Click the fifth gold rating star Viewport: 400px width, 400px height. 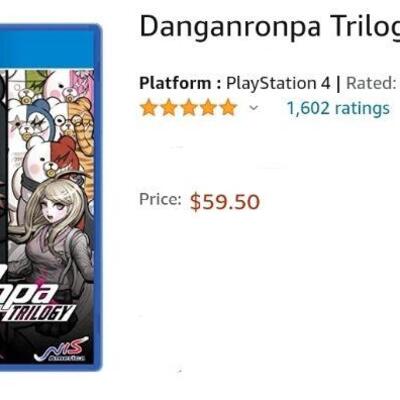pyautogui.click(x=228, y=108)
